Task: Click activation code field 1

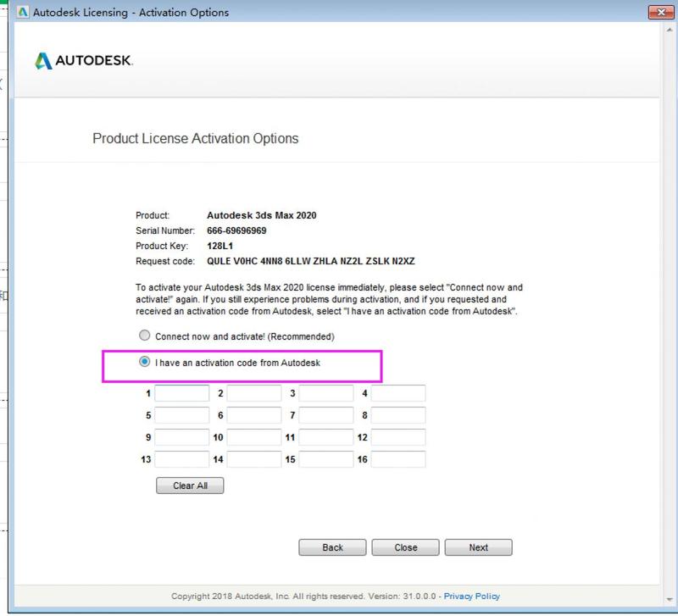Action: pyautogui.click(x=182, y=393)
